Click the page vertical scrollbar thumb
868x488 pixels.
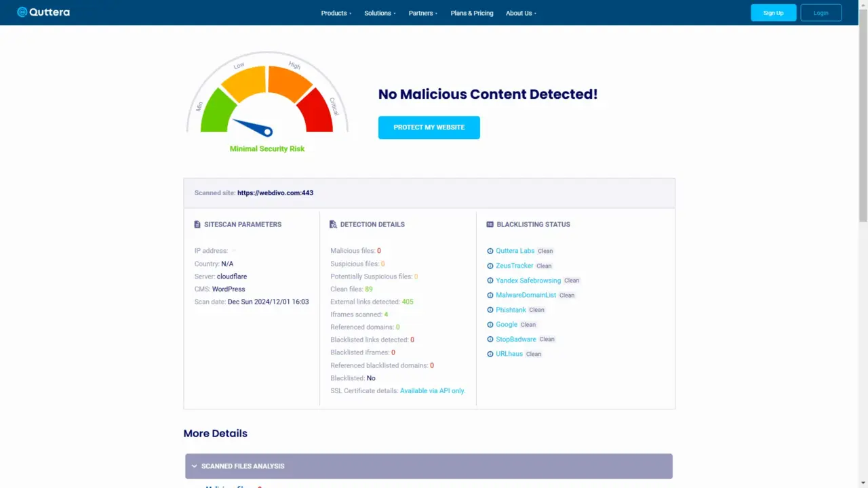pos(863,122)
